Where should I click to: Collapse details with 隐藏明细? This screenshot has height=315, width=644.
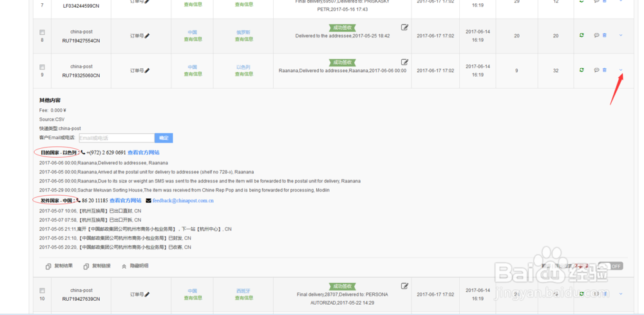click(135, 266)
